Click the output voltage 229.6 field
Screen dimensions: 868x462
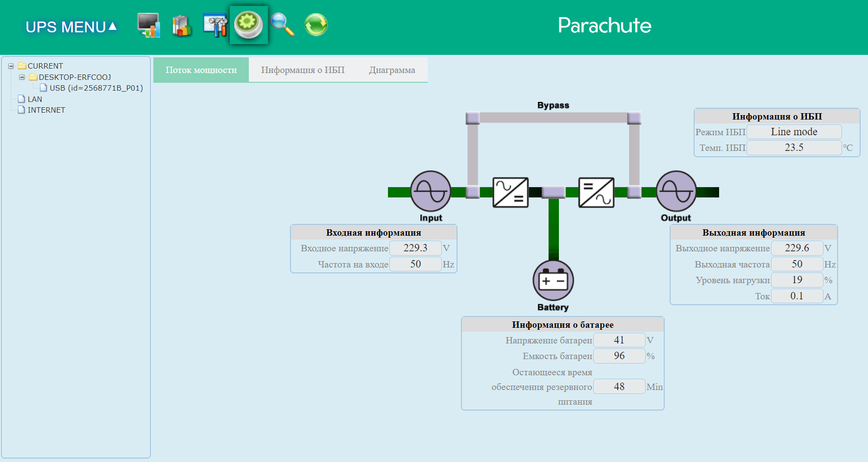[797, 248]
